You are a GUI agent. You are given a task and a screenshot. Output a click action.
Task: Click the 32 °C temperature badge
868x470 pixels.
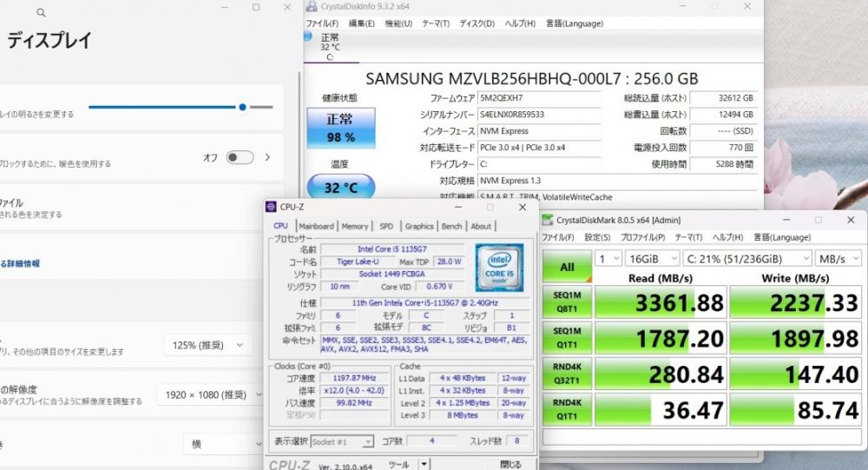pos(339,187)
